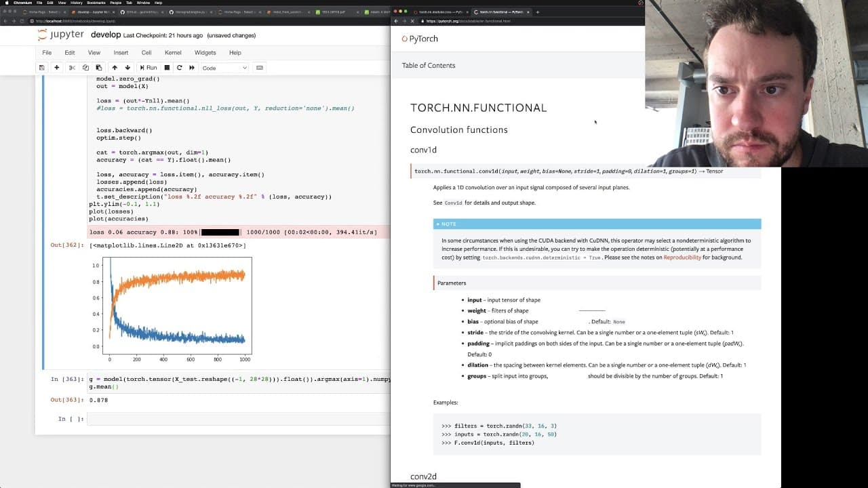Run the current cell

click(x=148, y=68)
